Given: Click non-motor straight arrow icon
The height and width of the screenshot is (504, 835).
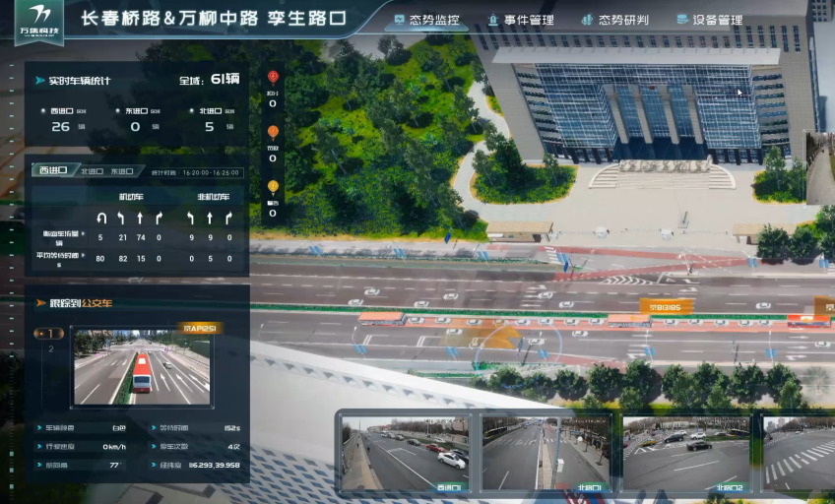Looking at the screenshot, I should [x=210, y=218].
